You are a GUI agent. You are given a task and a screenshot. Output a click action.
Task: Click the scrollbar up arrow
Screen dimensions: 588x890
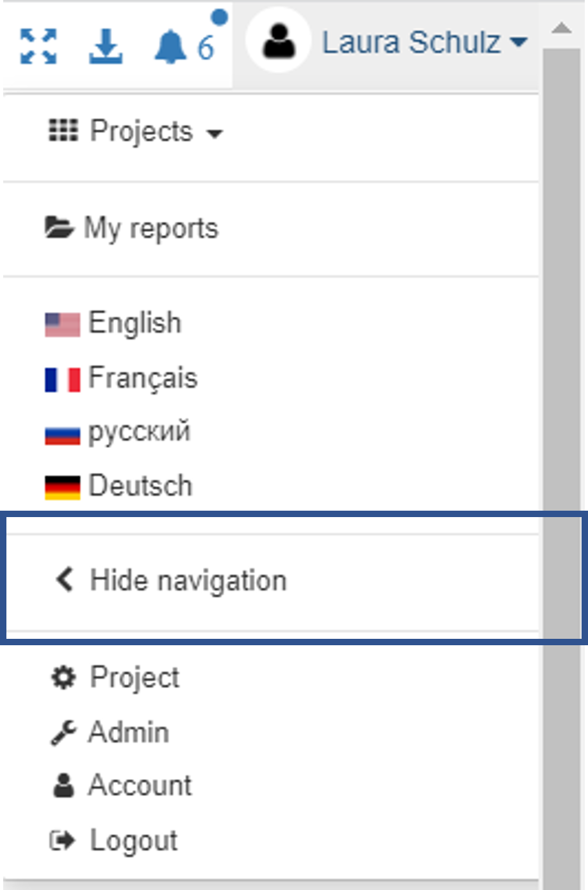[x=562, y=28]
